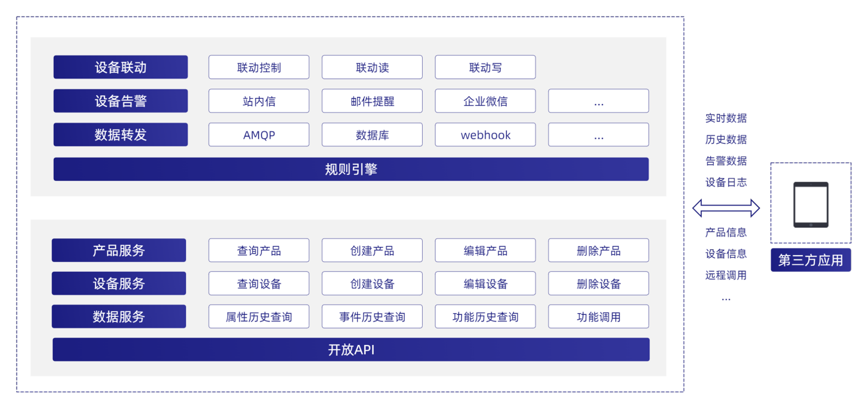The height and width of the screenshot is (409, 868).
Task: Click the double-headed arrow connector
Action: click(726, 208)
